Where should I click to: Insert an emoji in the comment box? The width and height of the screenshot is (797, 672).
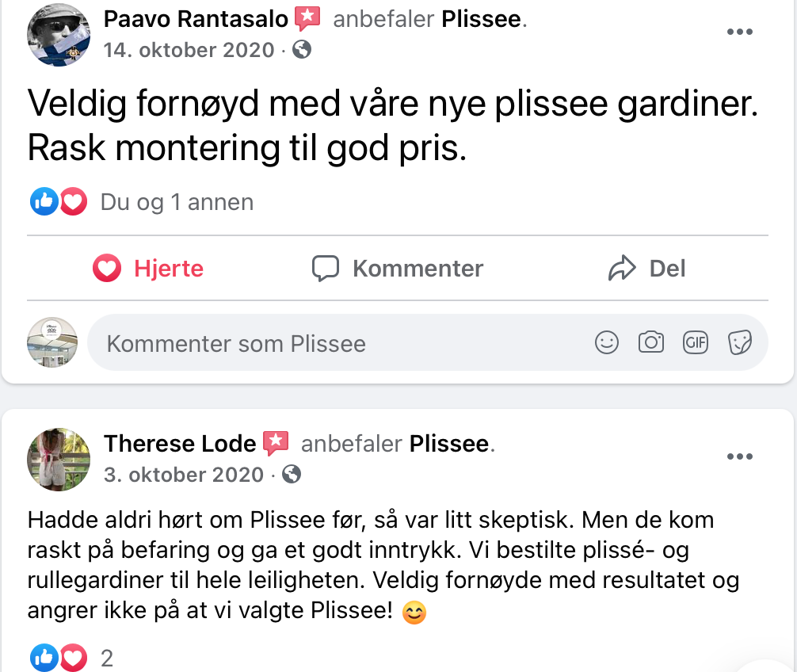coord(606,342)
